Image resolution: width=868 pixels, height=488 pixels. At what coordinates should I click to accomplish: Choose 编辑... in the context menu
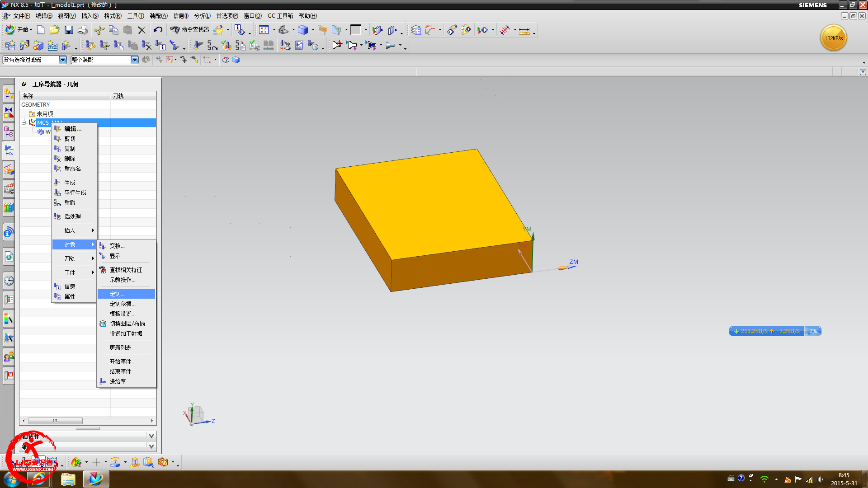(74, 129)
